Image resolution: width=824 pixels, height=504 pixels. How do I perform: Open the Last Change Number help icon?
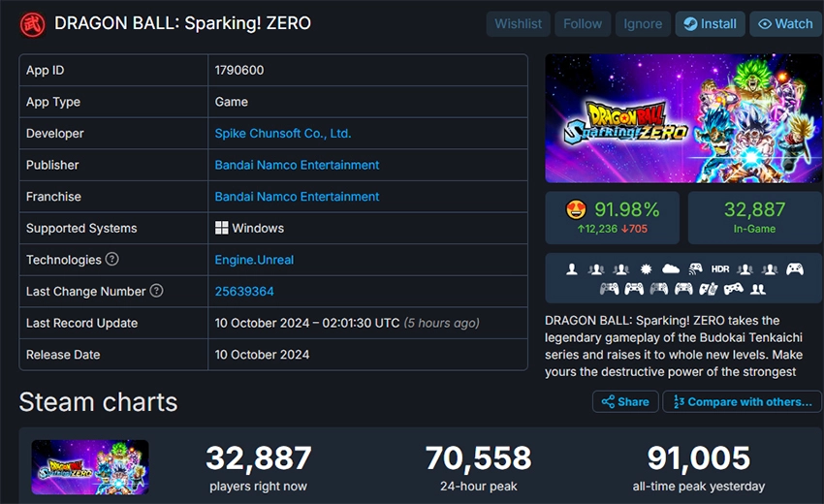156,291
